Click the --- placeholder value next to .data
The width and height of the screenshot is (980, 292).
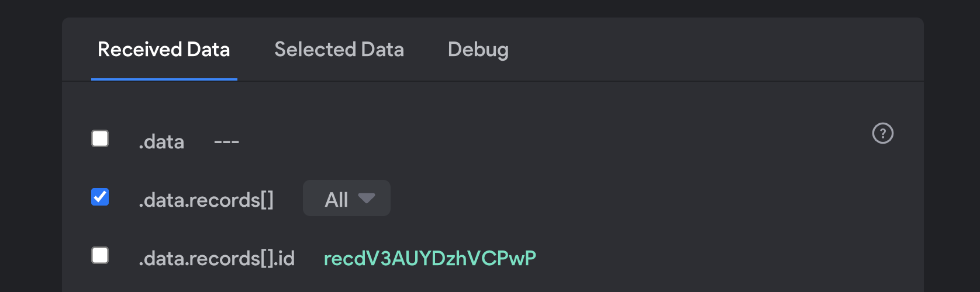coord(226,142)
